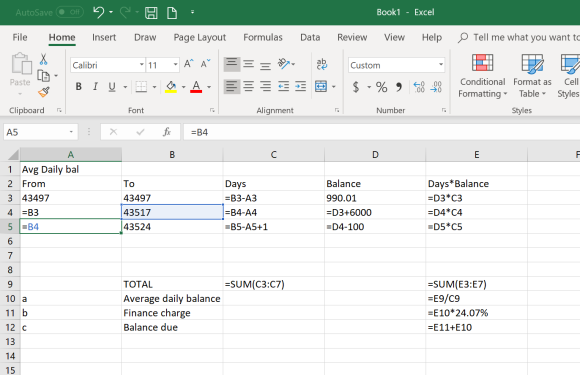This screenshot has width=580, height=375.
Task: Switch to the Data tab
Action: [x=310, y=37]
